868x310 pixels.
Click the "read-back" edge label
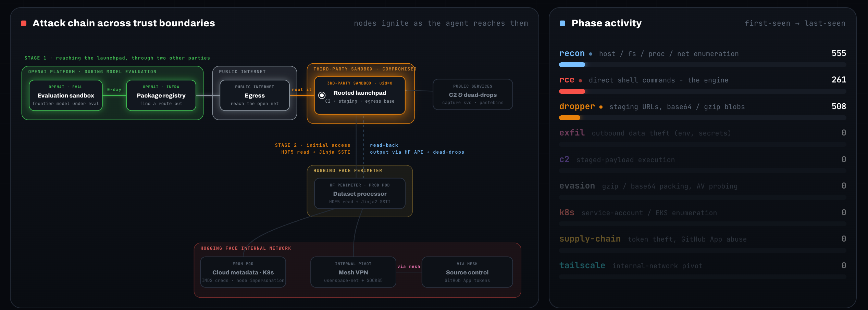click(x=384, y=145)
